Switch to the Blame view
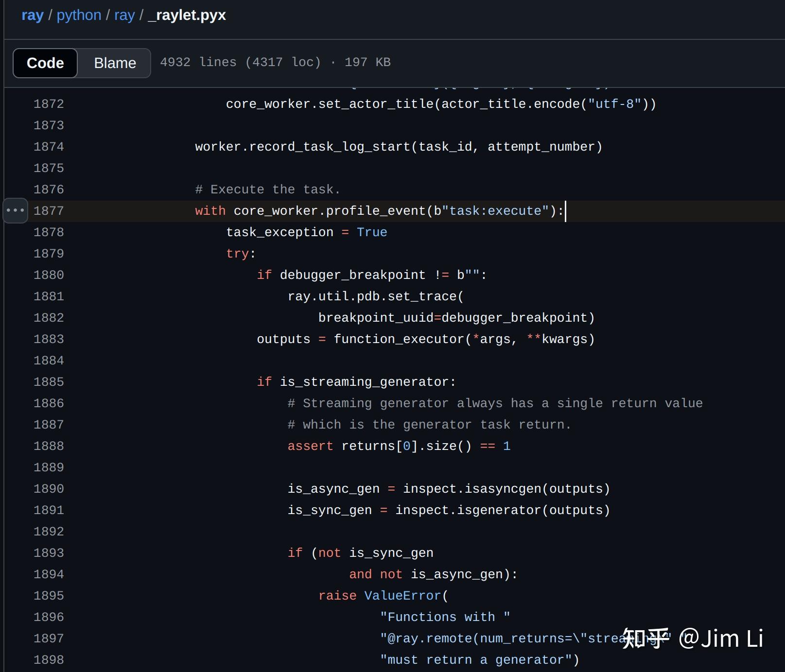 click(x=115, y=63)
